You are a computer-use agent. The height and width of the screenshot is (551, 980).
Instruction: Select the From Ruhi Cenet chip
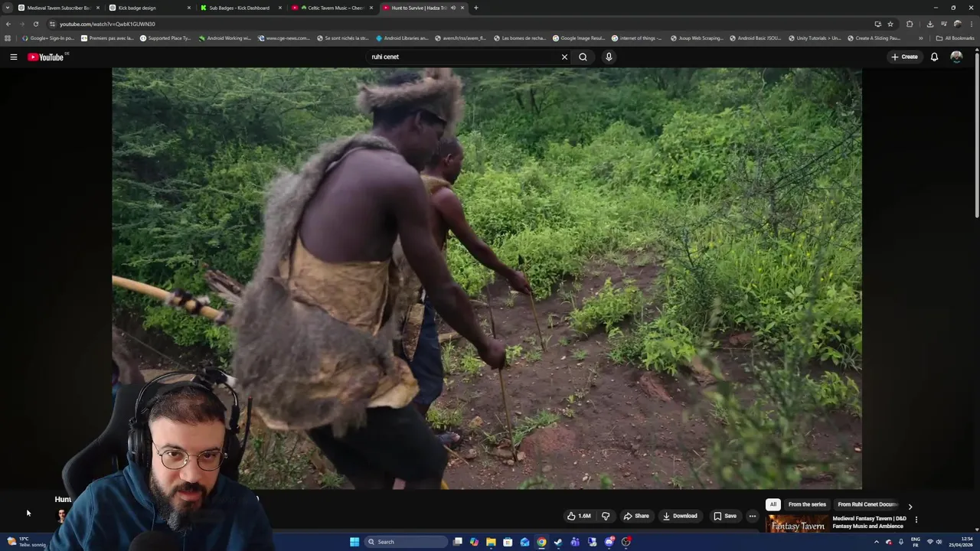[x=867, y=504]
